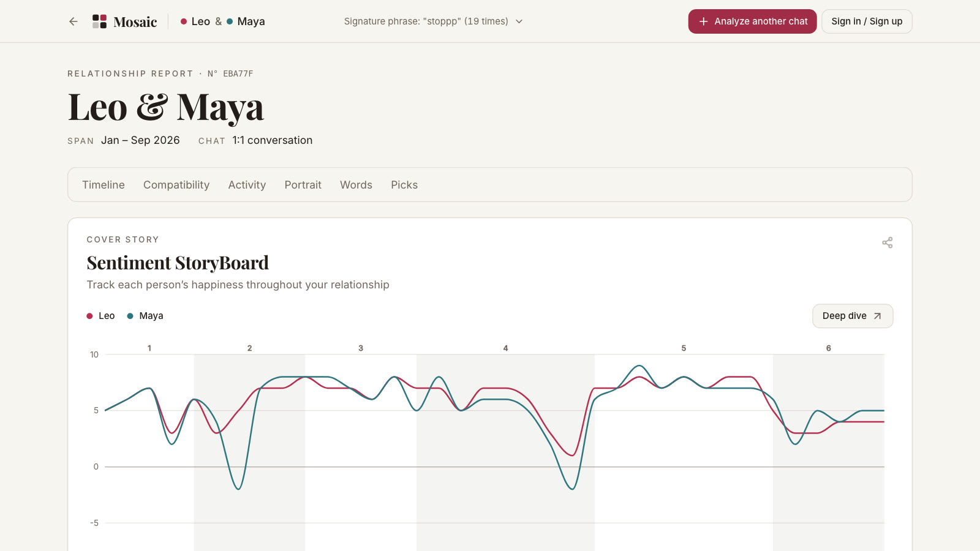Viewport: 980px width, 551px height.
Task: Select chapter 1 marker on chart
Action: (x=149, y=348)
